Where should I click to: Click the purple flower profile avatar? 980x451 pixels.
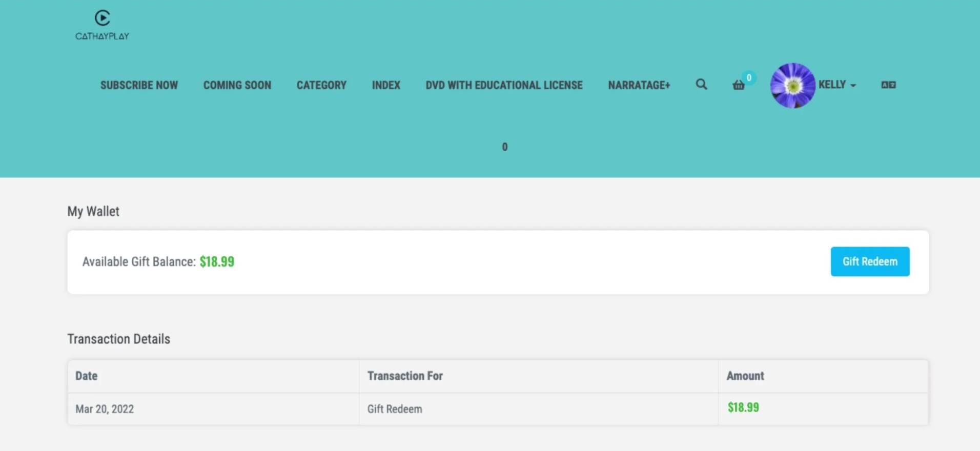pyautogui.click(x=792, y=86)
